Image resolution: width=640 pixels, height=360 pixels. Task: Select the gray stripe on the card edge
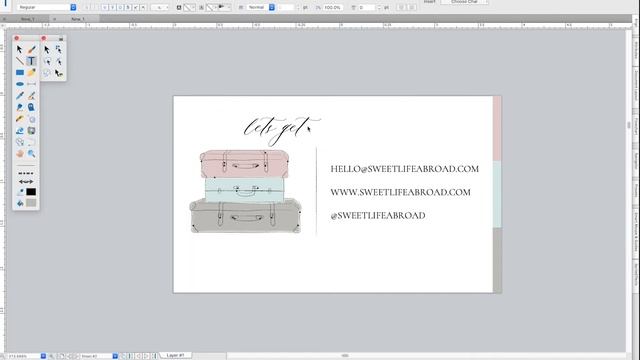click(x=497, y=260)
